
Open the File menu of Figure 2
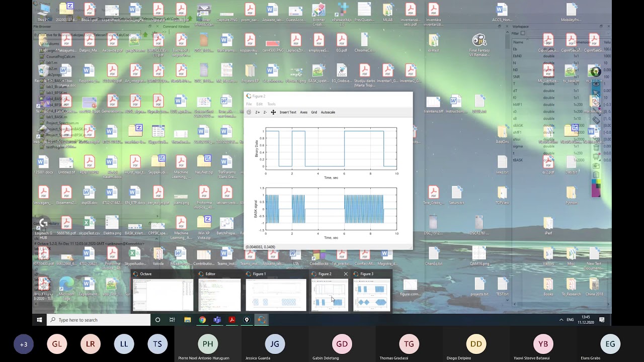point(249,104)
